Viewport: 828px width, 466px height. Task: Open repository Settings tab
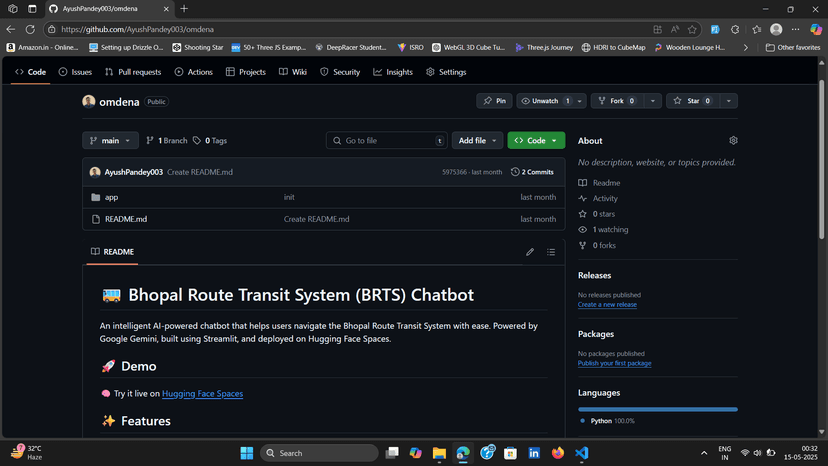coord(446,72)
